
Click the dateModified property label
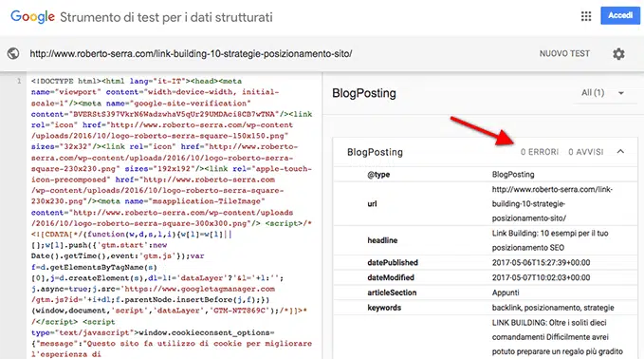[391, 277]
